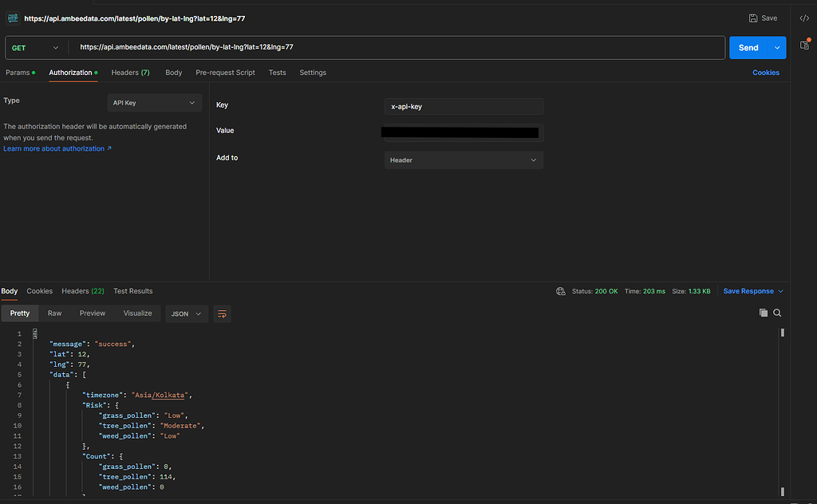Click the globe network status icon
The image size is (817, 504).
click(561, 291)
